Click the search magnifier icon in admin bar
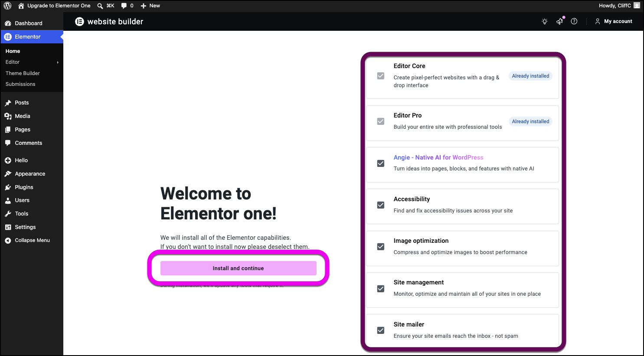Screen dimensions: 644x356 (100, 6)
